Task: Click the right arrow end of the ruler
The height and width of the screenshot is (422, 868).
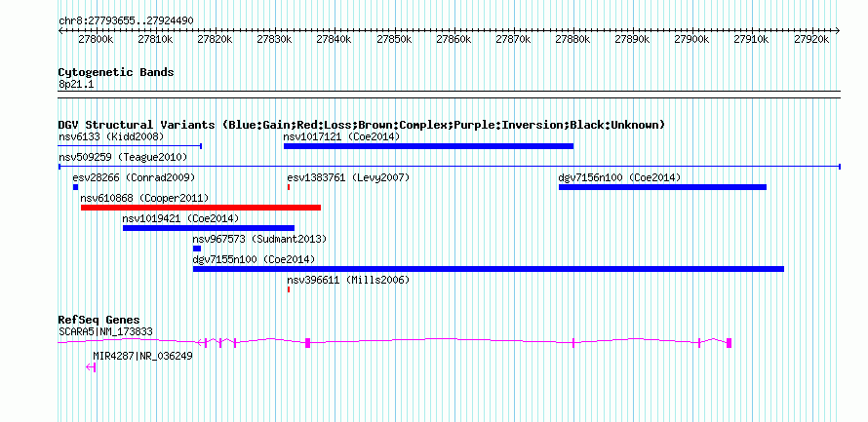Action: 838,31
